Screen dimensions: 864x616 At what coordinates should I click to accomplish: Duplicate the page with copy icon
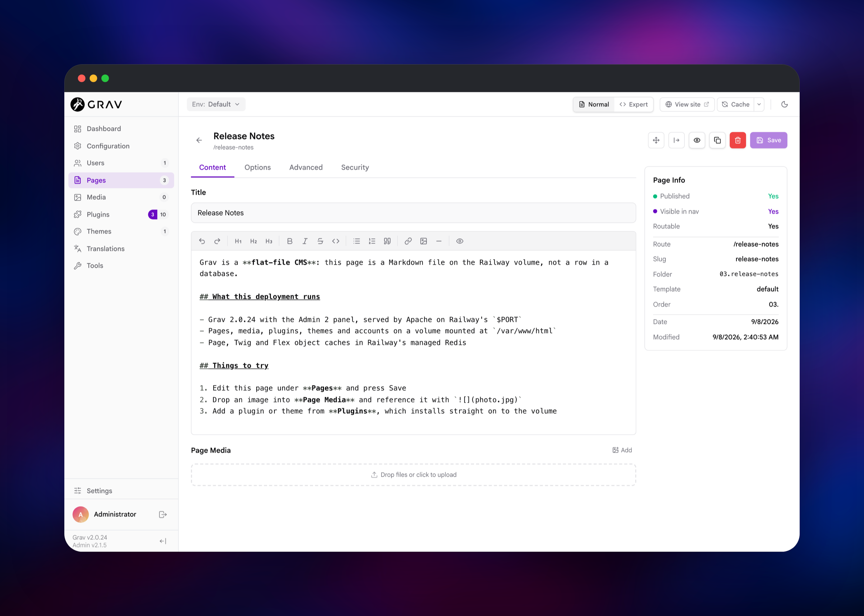tap(717, 140)
